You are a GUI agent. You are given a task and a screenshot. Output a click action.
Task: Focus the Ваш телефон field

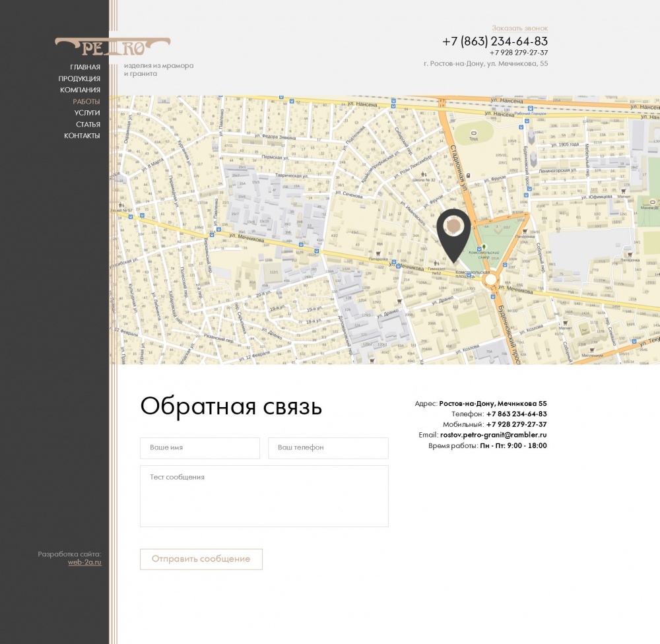point(327,448)
